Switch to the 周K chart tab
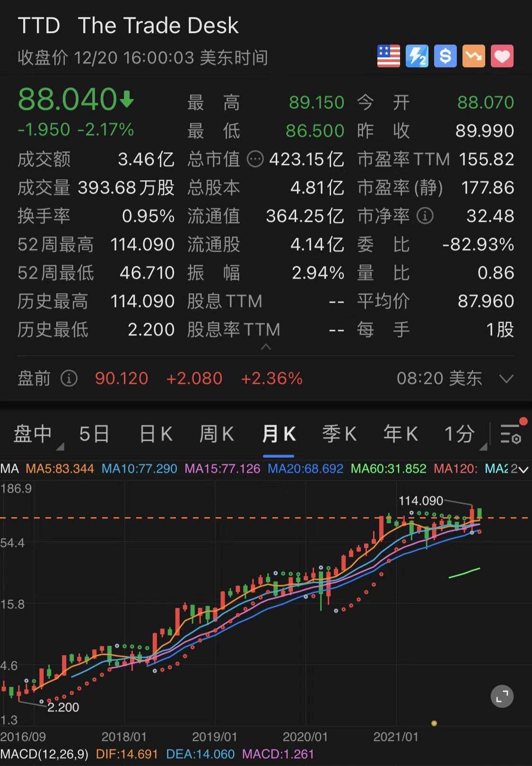Screen dimensions: 532x766 tap(217, 433)
